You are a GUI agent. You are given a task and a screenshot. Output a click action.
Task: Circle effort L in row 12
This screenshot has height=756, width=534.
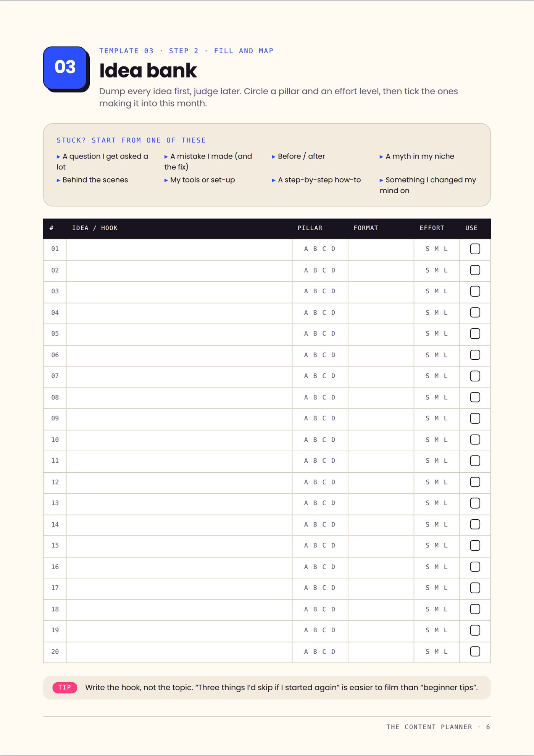click(x=445, y=482)
